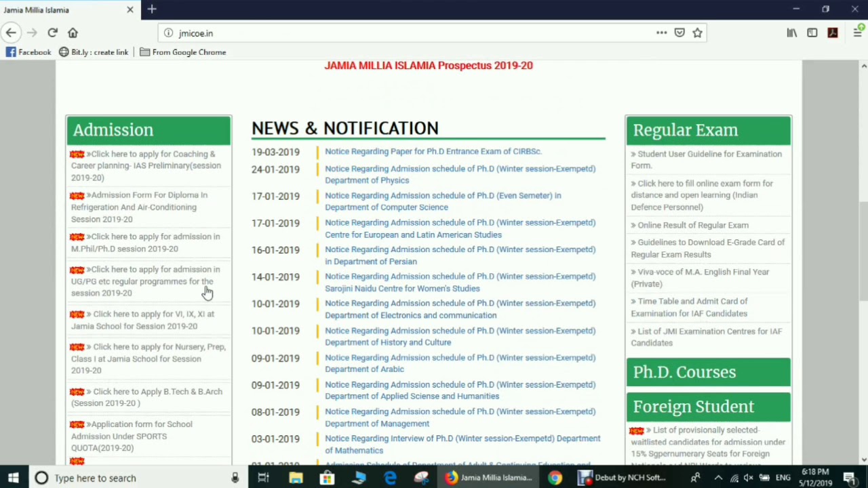Open the Firefox home page icon
Screen dimensions: 868x488
point(73,33)
